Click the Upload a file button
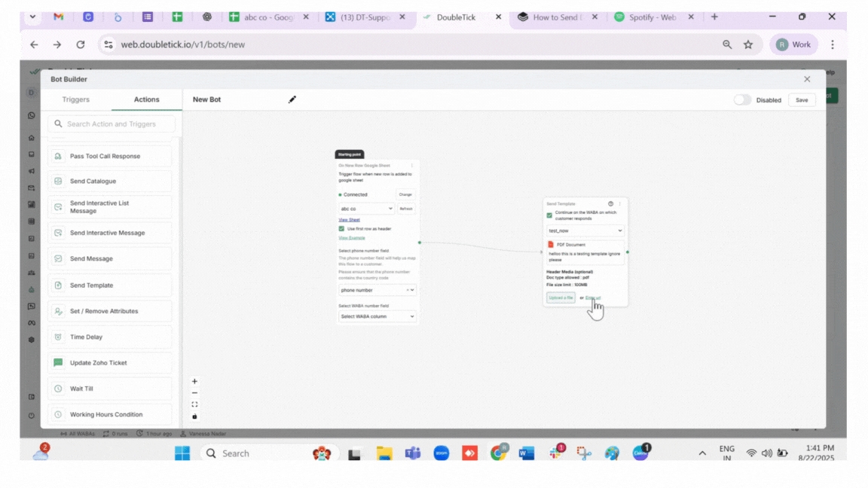 pyautogui.click(x=561, y=298)
